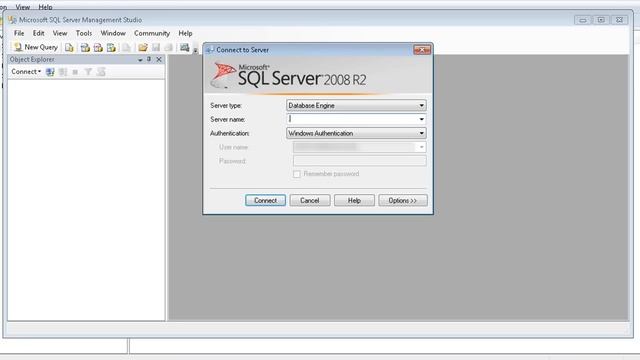Open the File menu
The image size is (640, 360).
[19, 33]
